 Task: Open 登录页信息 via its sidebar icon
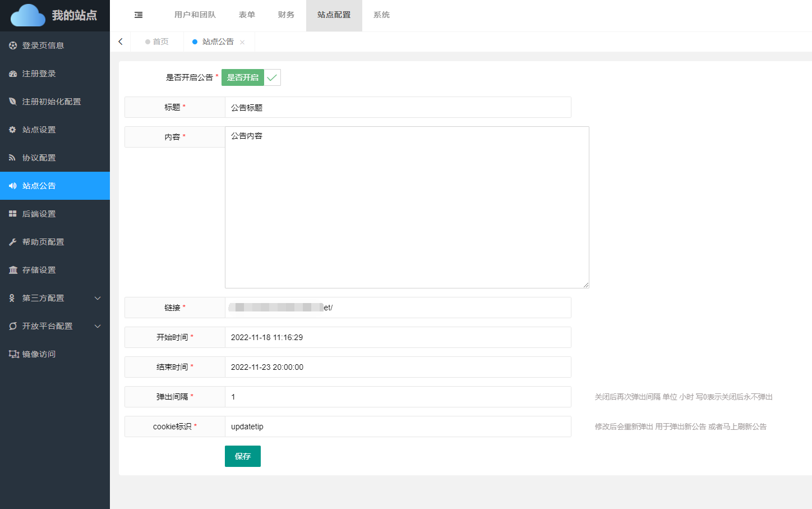tap(13, 45)
